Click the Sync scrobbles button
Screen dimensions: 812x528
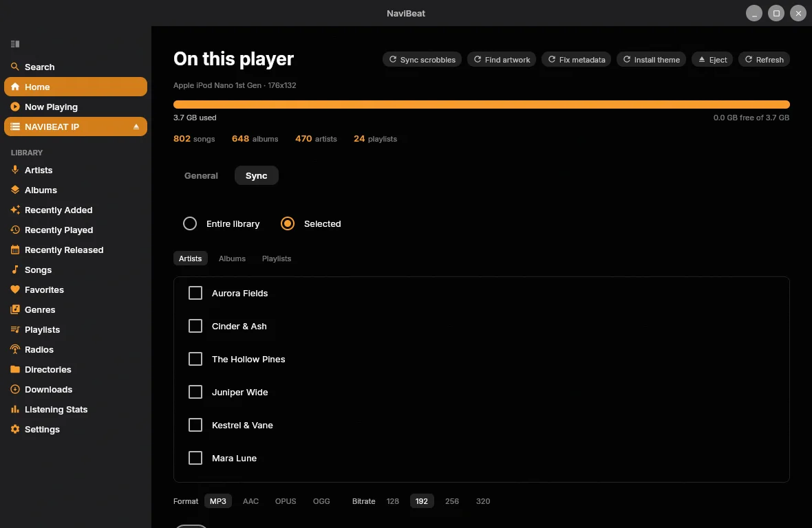click(422, 60)
